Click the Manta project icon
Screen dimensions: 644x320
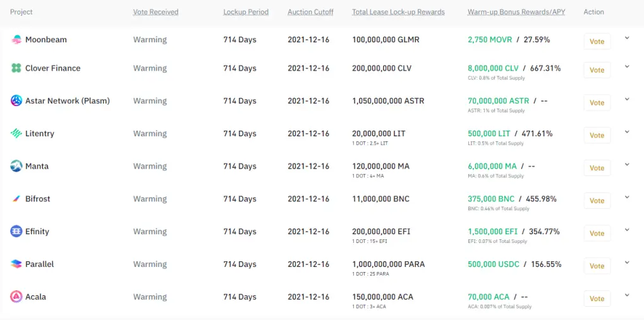coord(16,166)
